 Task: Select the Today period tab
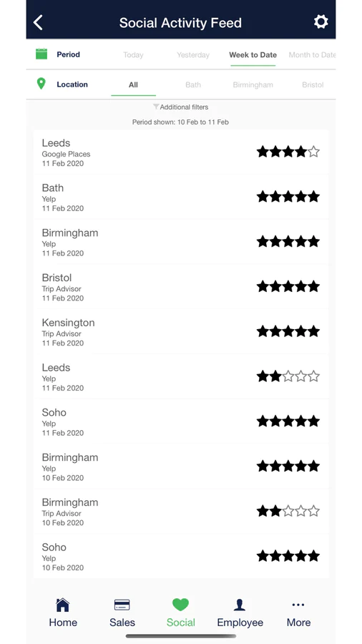click(133, 55)
